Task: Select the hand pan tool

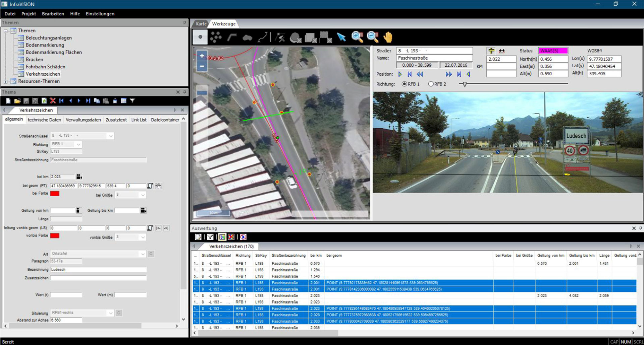Action: pyautogui.click(x=388, y=37)
